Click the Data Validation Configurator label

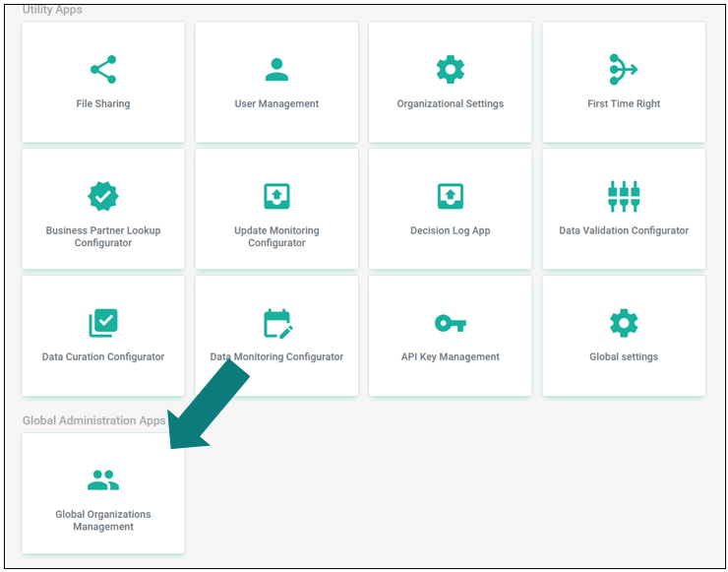(624, 230)
